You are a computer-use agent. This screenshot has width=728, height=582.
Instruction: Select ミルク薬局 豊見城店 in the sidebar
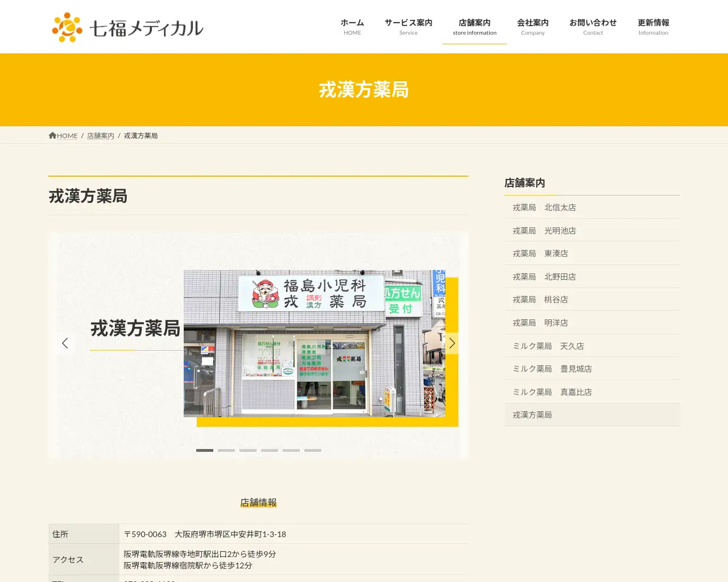point(591,368)
